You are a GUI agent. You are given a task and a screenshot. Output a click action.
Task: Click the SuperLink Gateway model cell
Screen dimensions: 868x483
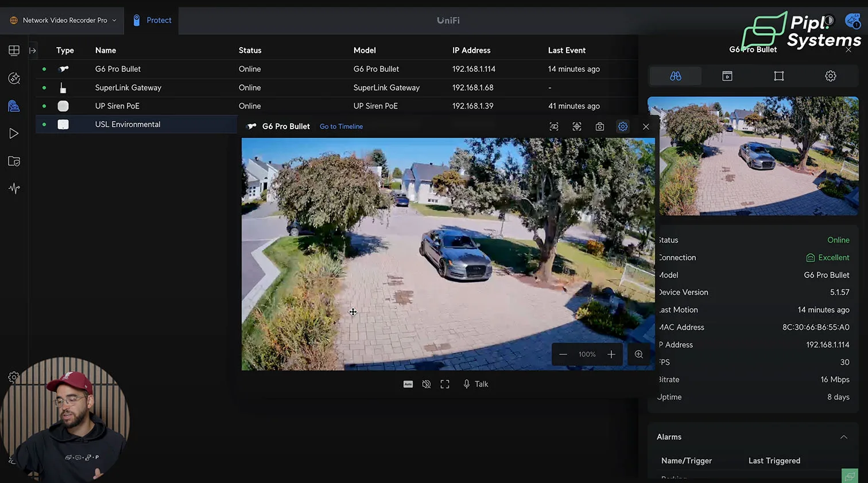386,88
